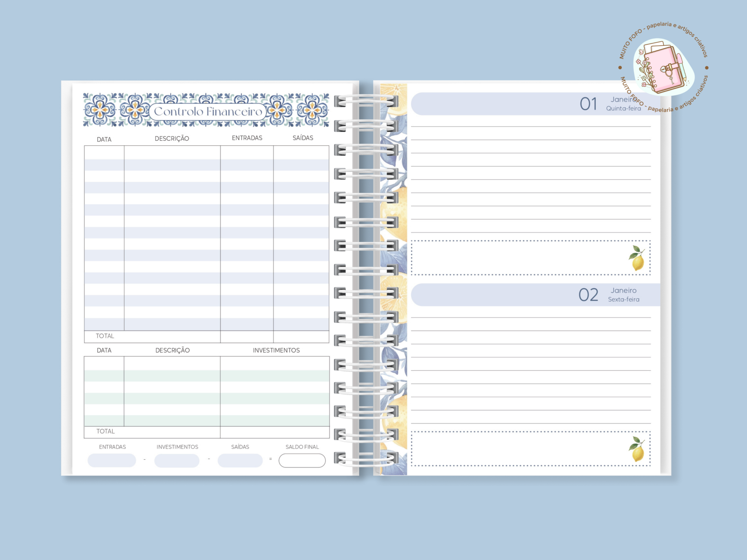Click the first green striped investment row
The width and height of the screenshot is (747, 560).
point(207,376)
